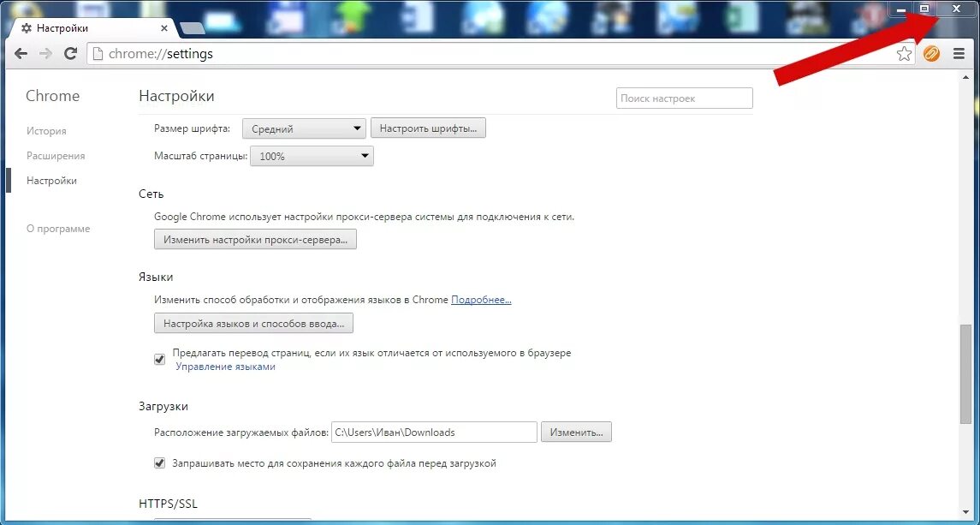Focus the Поиск настроек search field

tap(685, 98)
